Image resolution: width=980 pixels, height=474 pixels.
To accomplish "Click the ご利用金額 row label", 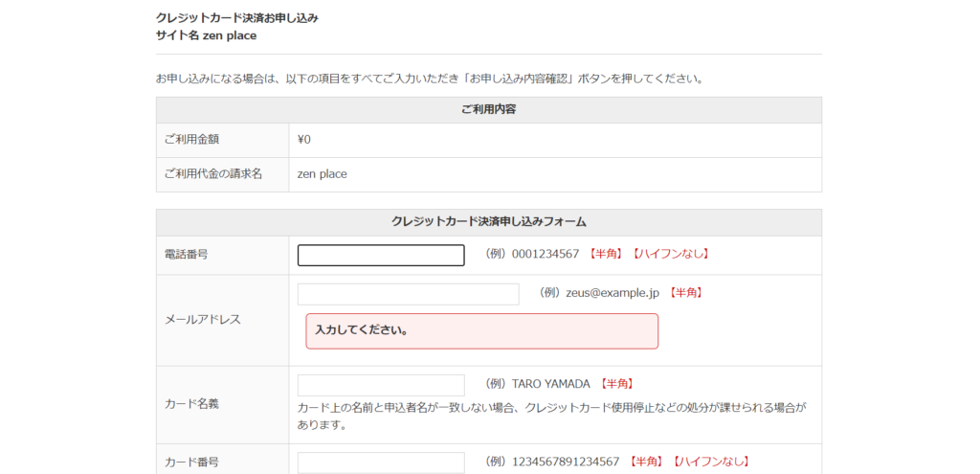I will pos(191,140).
